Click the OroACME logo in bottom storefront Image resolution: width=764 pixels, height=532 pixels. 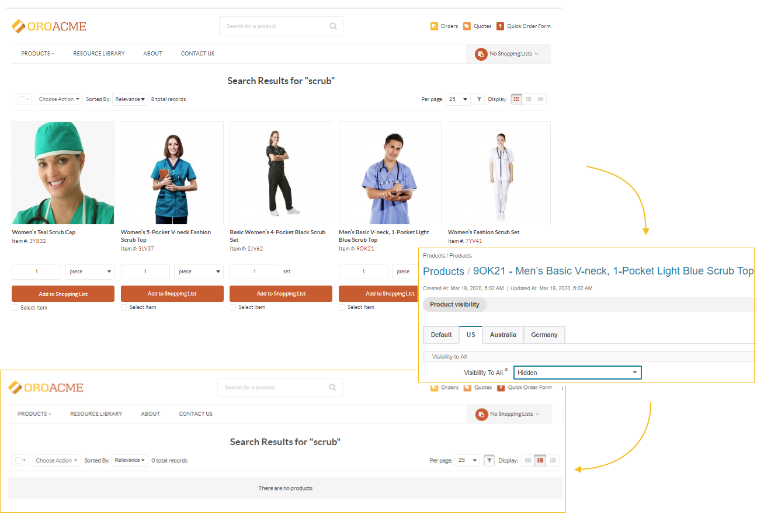[x=46, y=387]
